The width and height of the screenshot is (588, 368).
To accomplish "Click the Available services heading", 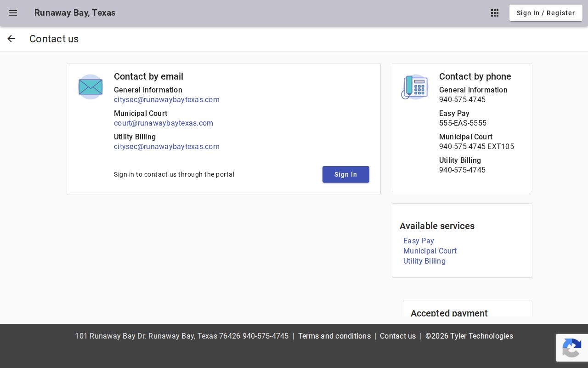I will 437,226.
